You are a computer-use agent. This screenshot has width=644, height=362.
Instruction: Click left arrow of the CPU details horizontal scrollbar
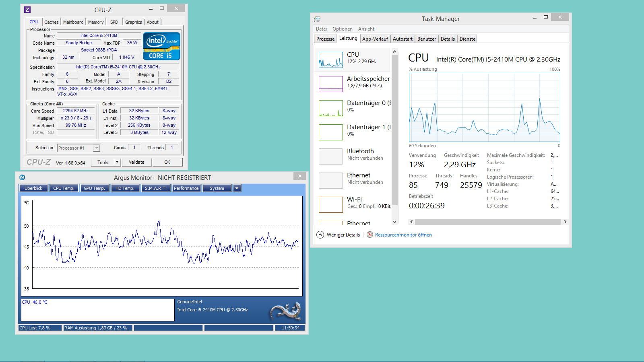(x=411, y=222)
